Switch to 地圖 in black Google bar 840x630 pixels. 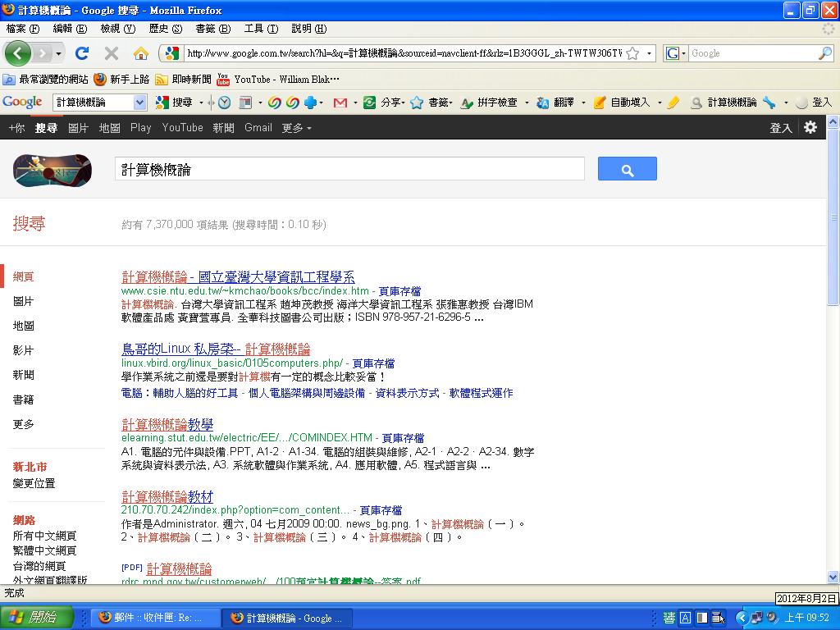109,127
